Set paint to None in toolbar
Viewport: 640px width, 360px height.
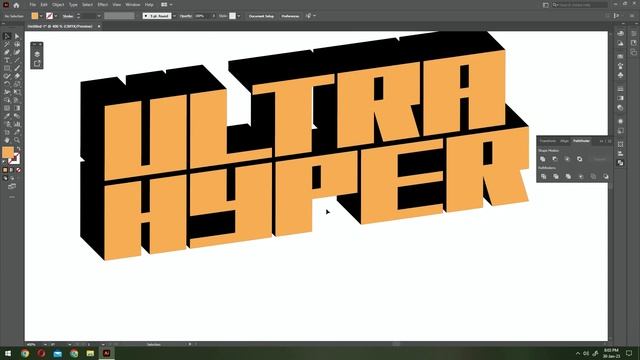(18, 170)
